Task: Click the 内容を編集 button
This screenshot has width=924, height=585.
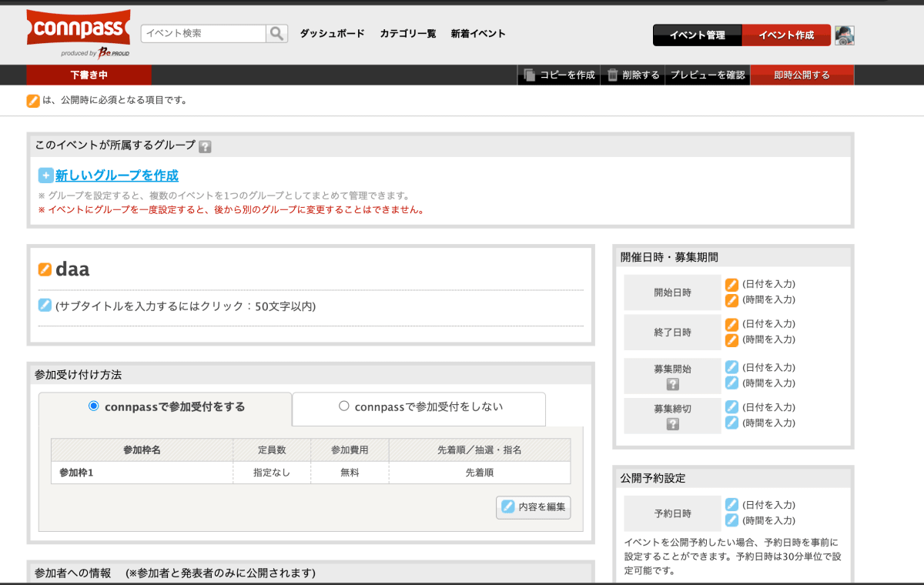Action: 534,507
